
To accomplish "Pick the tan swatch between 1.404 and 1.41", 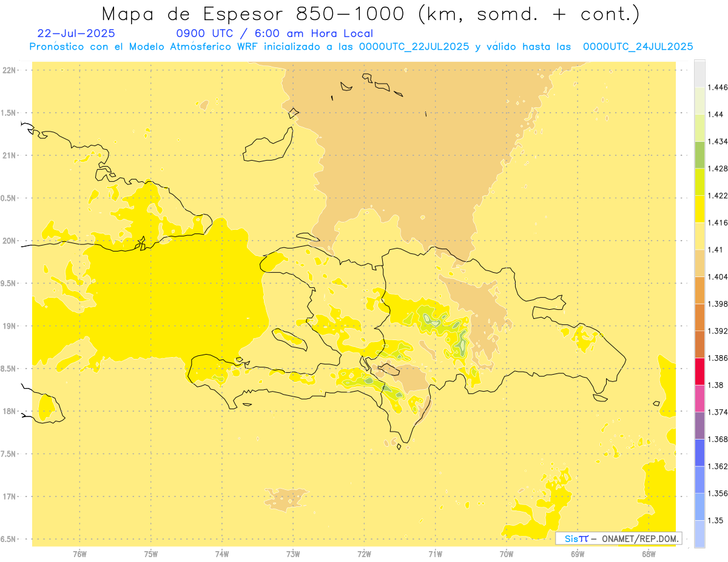I will click(699, 263).
